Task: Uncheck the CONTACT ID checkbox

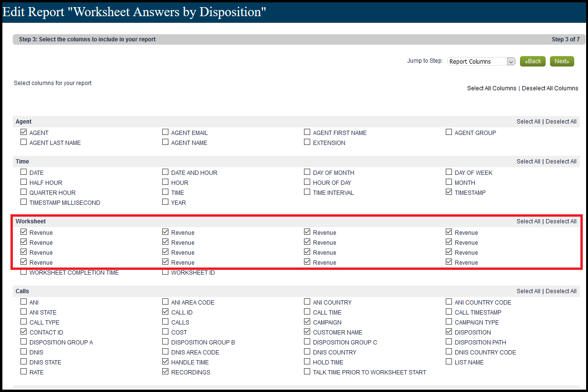Action: click(x=24, y=332)
